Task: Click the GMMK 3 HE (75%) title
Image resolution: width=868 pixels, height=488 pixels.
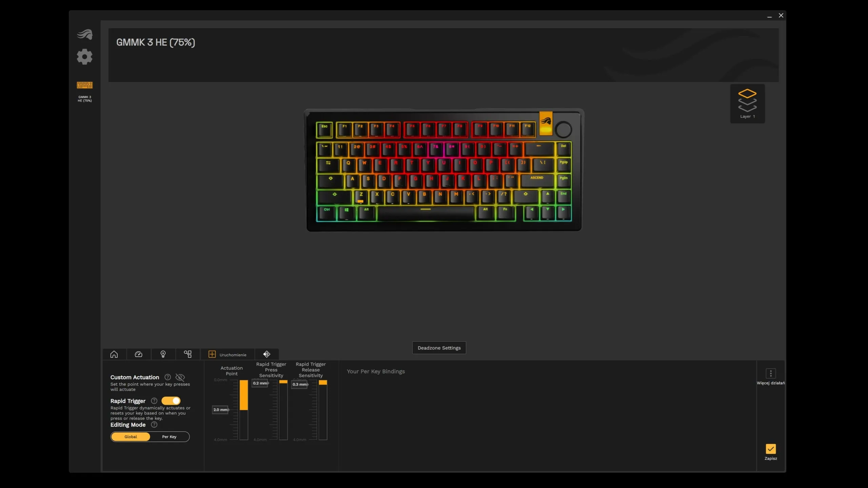Action: (x=156, y=42)
